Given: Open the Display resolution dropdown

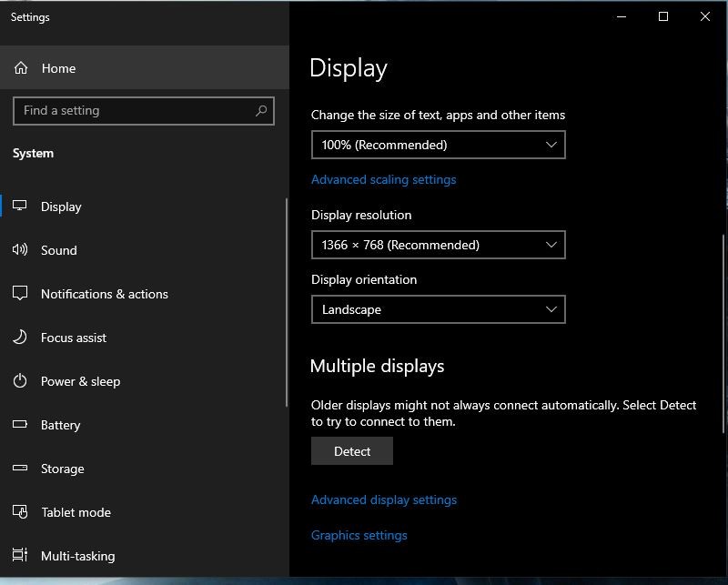Looking at the screenshot, I should point(438,245).
